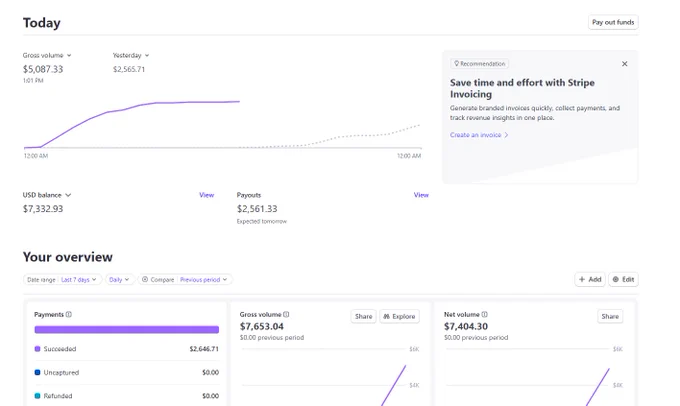The image size is (680, 406).
Task: Open the Previous period compare dropdown
Action: (x=203, y=279)
